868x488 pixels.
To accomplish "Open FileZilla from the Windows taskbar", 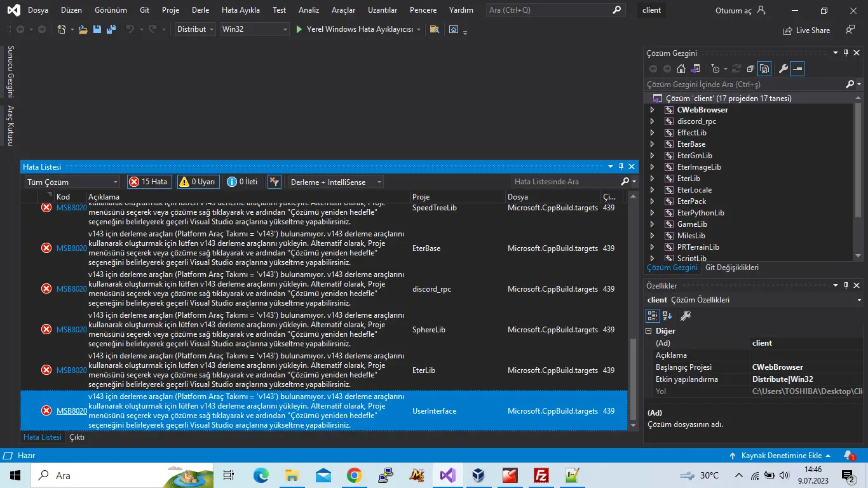I will (x=541, y=475).
